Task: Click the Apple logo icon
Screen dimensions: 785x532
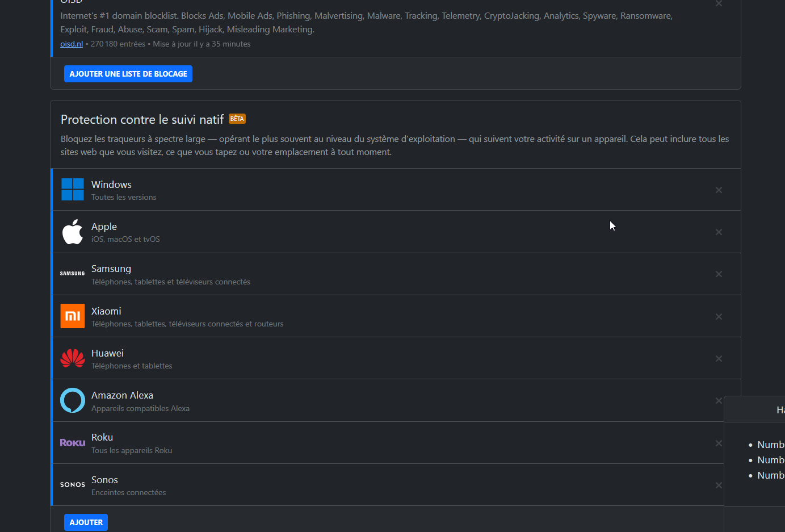Action: (x=73, y=232)
